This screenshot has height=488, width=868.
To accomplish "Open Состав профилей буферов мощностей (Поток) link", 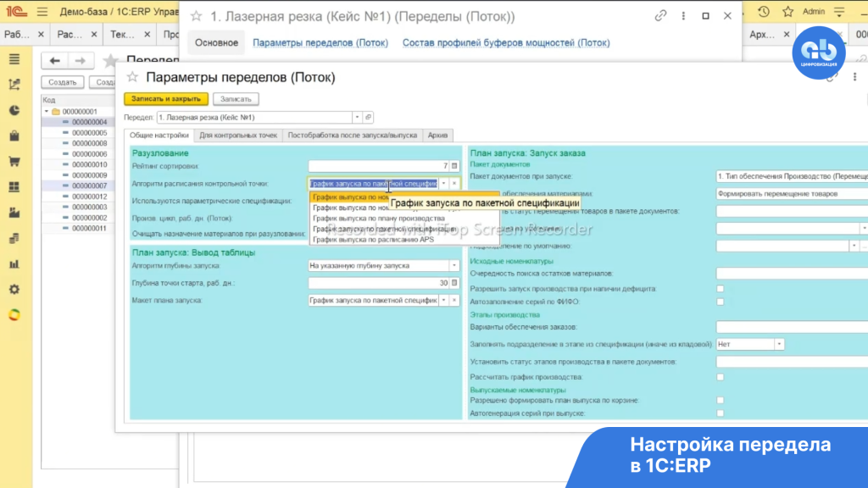I will click(x=506, y=42).
